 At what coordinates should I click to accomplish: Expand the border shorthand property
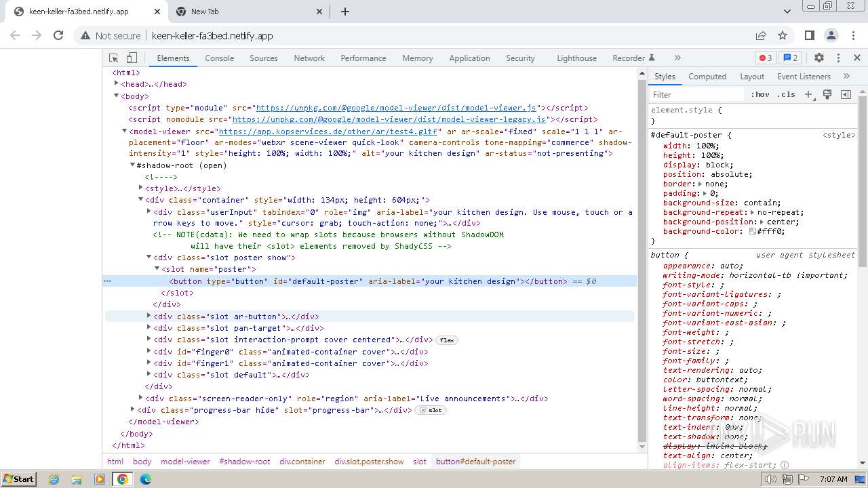tap(701, 184)
